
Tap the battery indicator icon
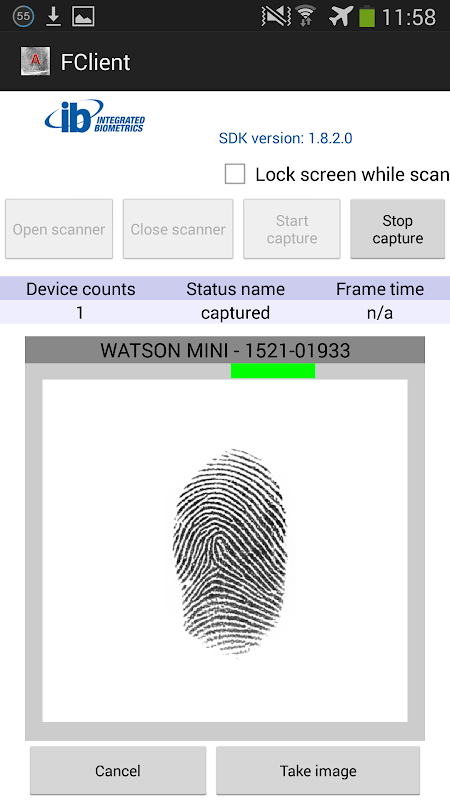point(367,16)
